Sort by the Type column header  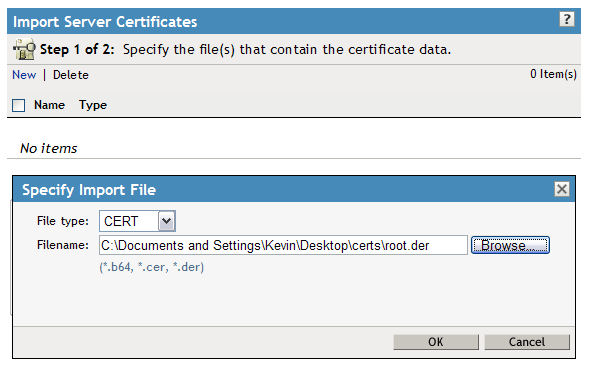93,105
